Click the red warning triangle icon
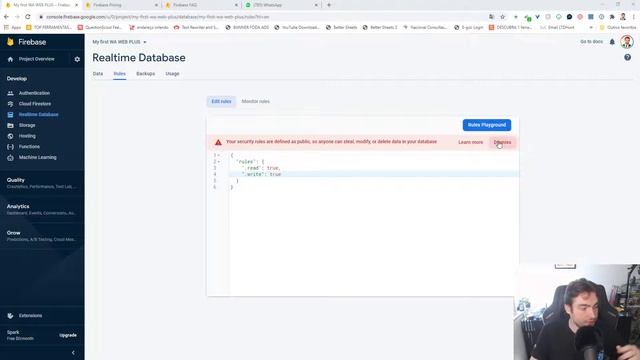Image resolution: width=640 pixels, height=360 pixels. [x=218, y=142]
